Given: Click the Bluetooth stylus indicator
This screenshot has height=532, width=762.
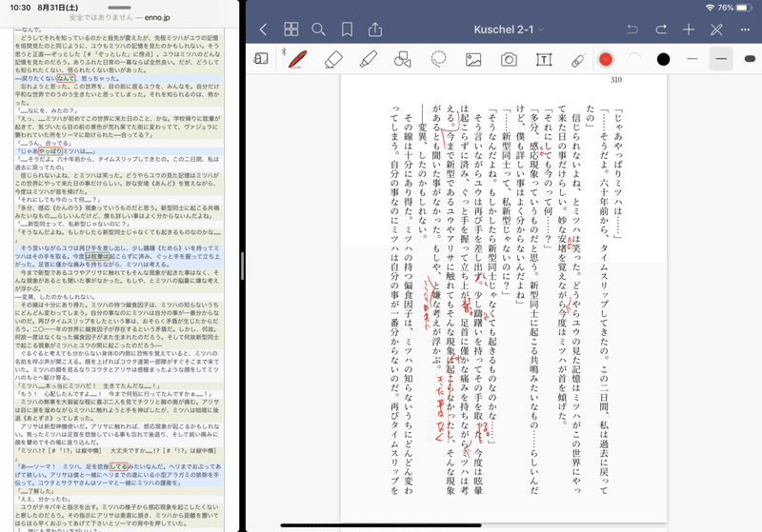Looking at the screenshot, I should [283, 51].
